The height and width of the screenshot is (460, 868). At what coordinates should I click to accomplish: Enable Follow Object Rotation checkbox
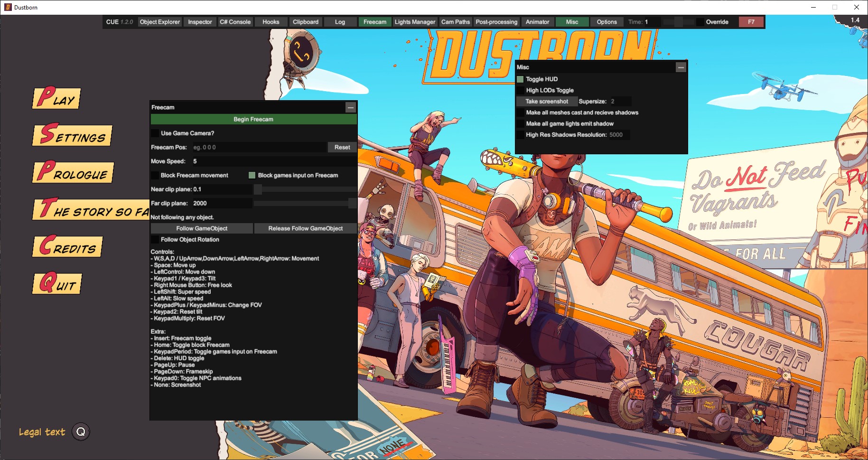[155, 240]
